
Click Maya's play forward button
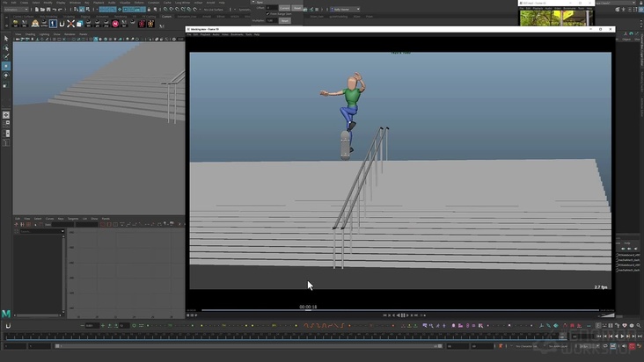click(622, 337)
